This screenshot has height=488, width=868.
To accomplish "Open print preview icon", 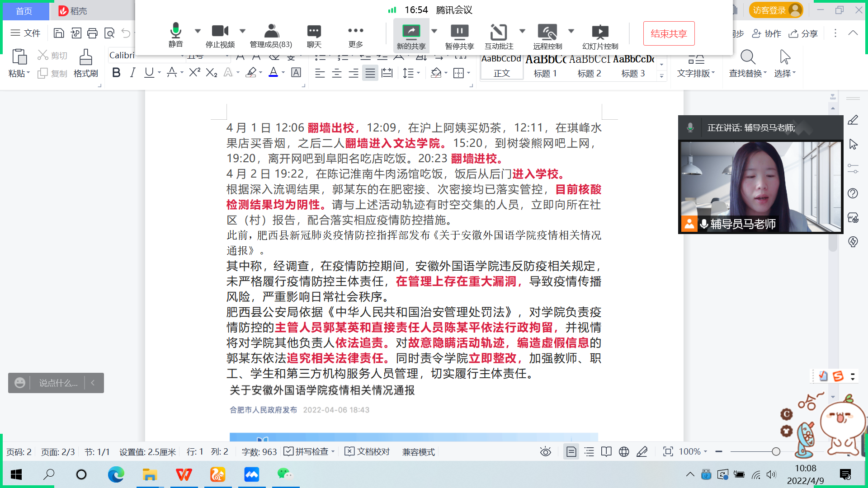I will coord(109,33).
